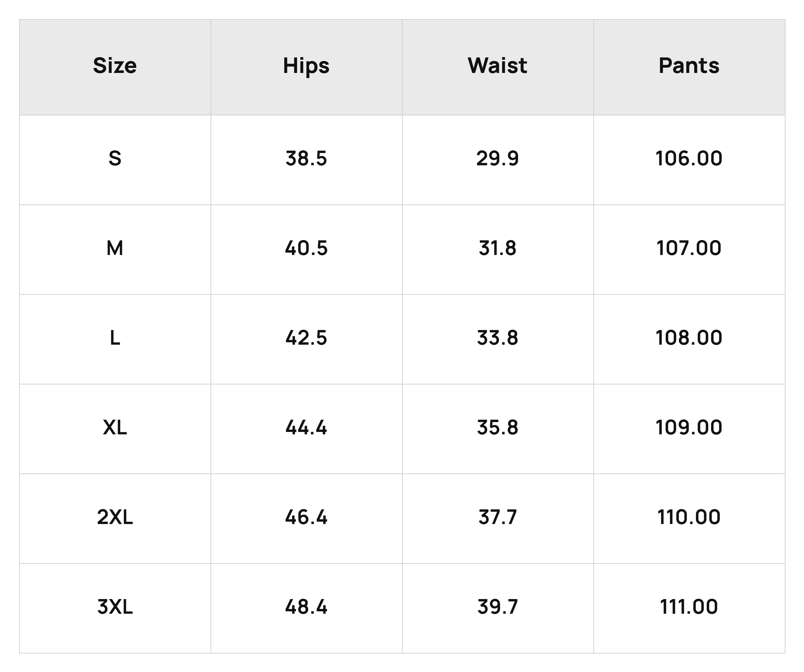Click hips value 44.4

click(306, 427)
